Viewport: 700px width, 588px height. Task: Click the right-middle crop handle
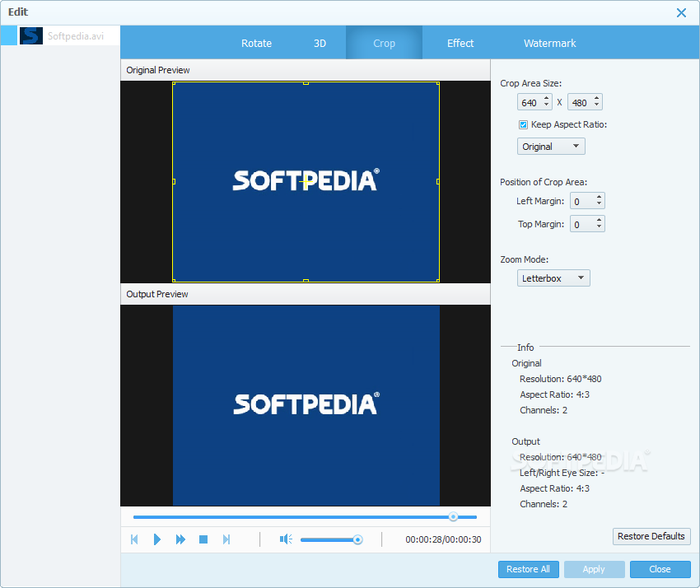tap(438, 182)
